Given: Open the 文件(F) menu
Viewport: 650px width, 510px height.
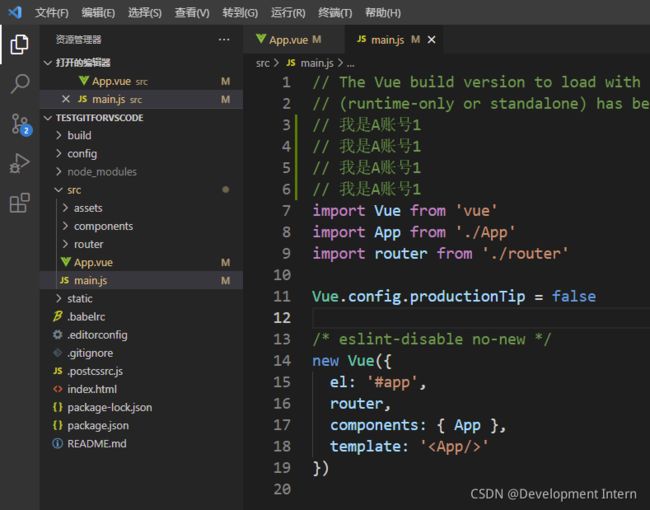Looking at the screenshot, I should tap(52, 13).
